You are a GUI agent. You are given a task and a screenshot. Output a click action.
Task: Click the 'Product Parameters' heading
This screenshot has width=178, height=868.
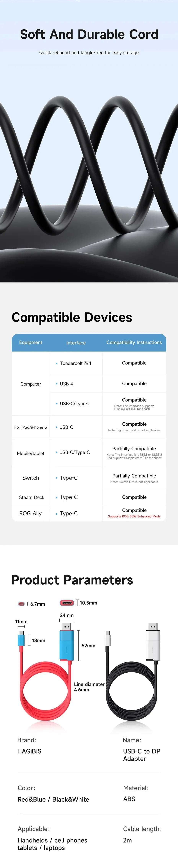tap(72, 580)
